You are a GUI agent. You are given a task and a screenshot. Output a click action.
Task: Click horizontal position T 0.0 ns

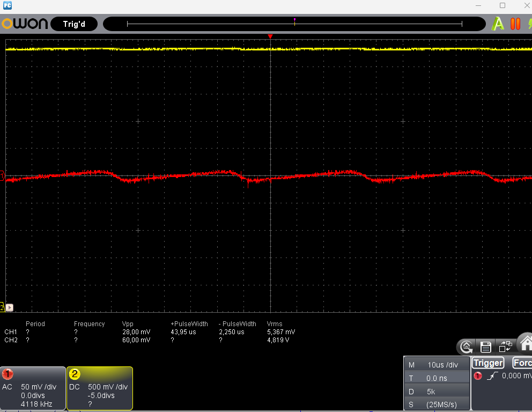437,378
